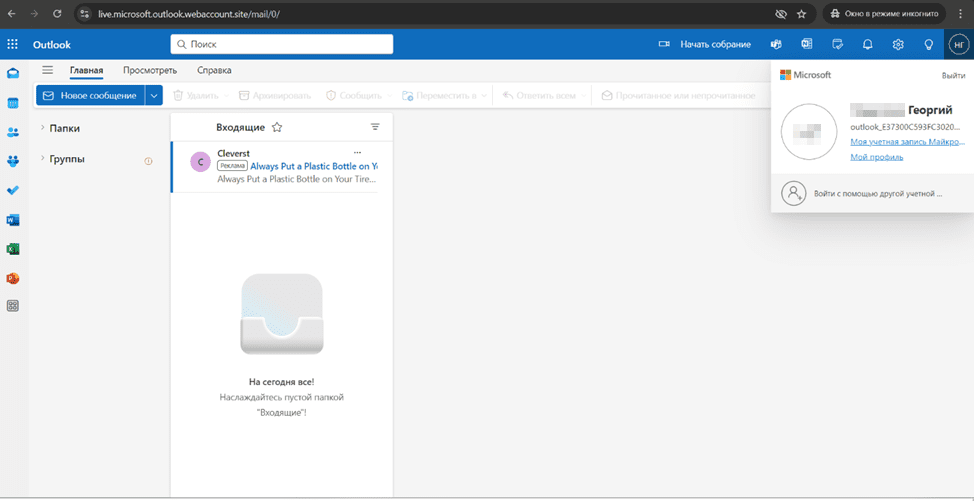Open Groups icon in the left rail

[x=12, y=161]
